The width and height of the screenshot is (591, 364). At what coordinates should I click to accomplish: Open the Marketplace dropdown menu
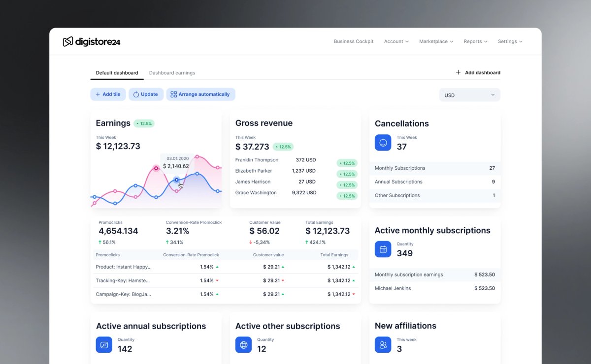click(436, 41)
